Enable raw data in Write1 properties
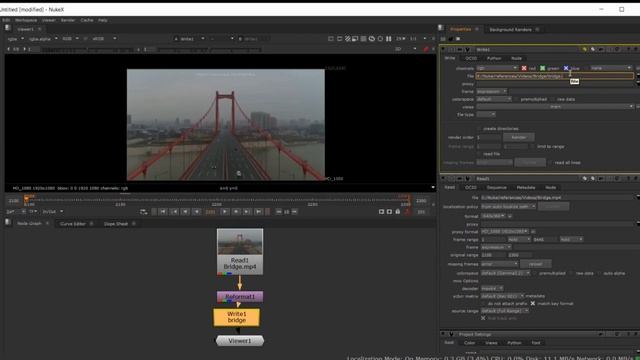 pyautogui.click(x=553, y=99)
